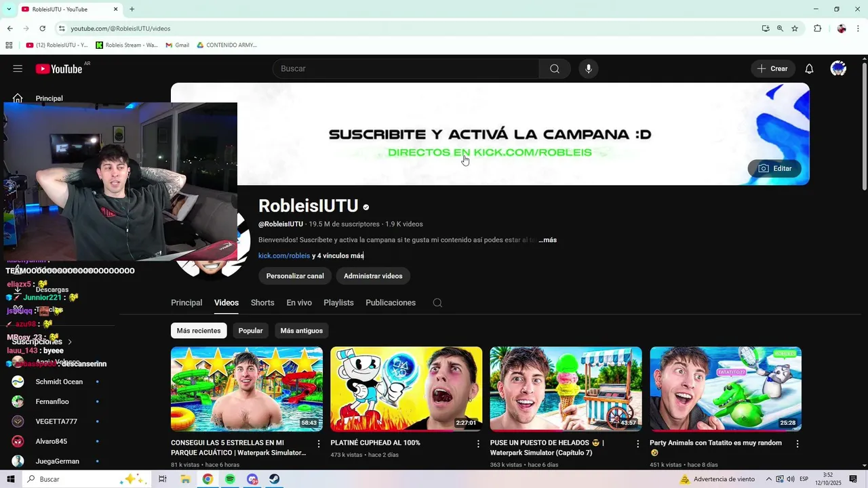Switch to the En vivo tab
868x488 pixels.
[299, 303]
